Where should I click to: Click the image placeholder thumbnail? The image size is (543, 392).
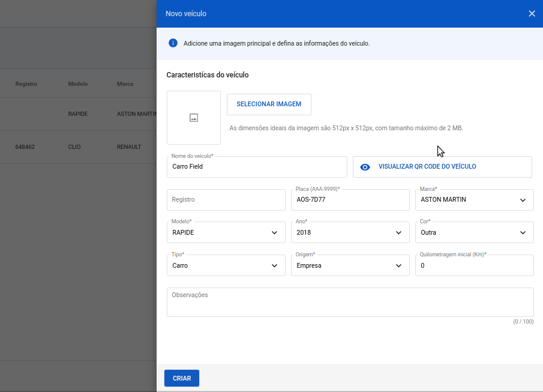click(x=194, y=118)
